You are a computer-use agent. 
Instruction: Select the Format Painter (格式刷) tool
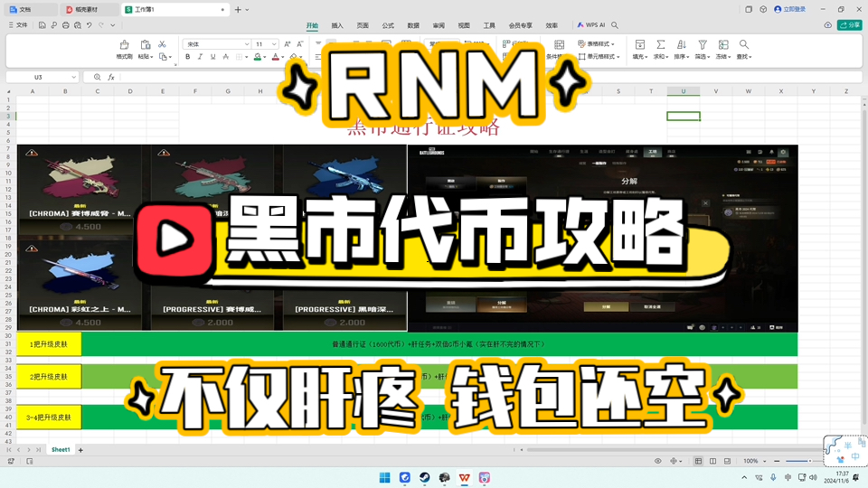(124, 49)
